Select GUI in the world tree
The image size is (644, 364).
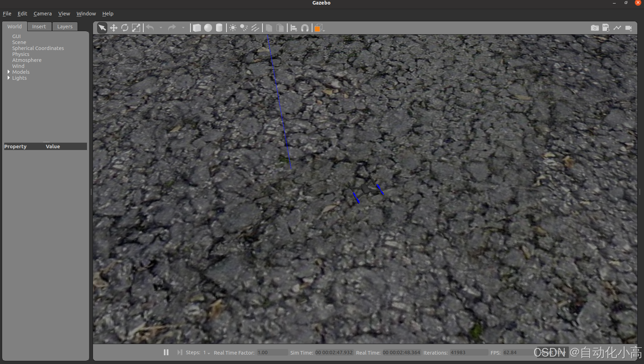click(x=16, y=36)
